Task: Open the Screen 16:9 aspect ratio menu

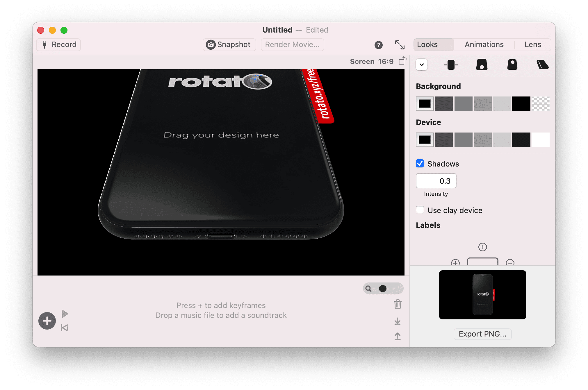Action: pos(371,62)
